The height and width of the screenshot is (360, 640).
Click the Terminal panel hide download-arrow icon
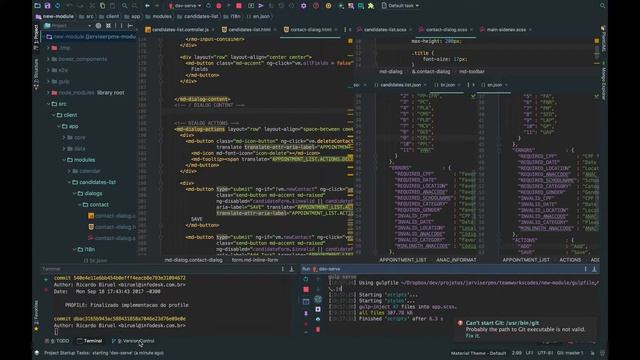291,269
